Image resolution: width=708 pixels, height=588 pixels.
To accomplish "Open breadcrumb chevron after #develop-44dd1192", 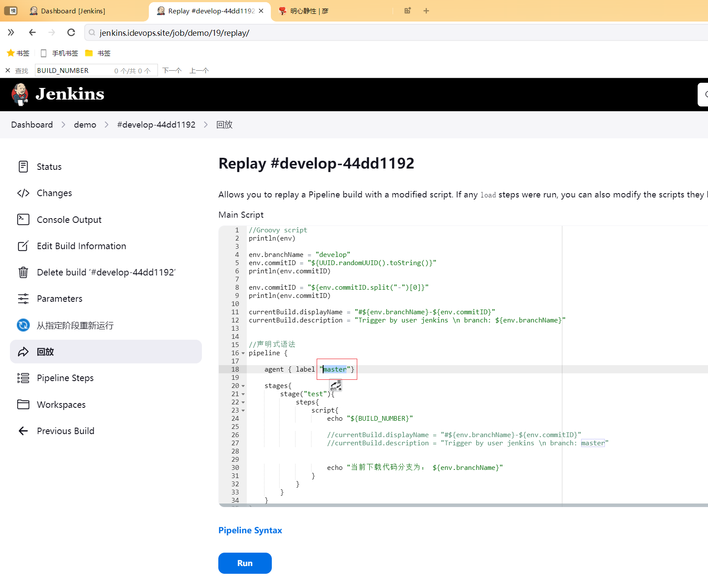I will click(x=206, y=125).
